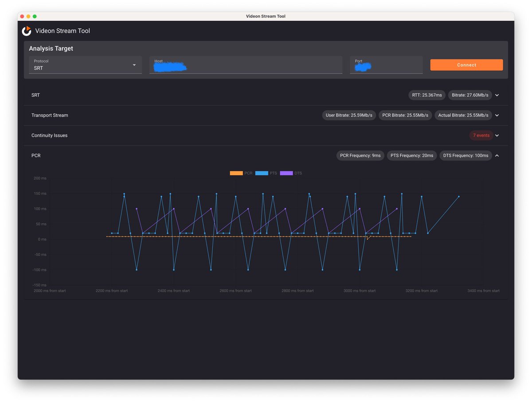The image size is (532, 403).
Task: Click the 2600 ms from start axis label
Action: (x=235, y=291)
